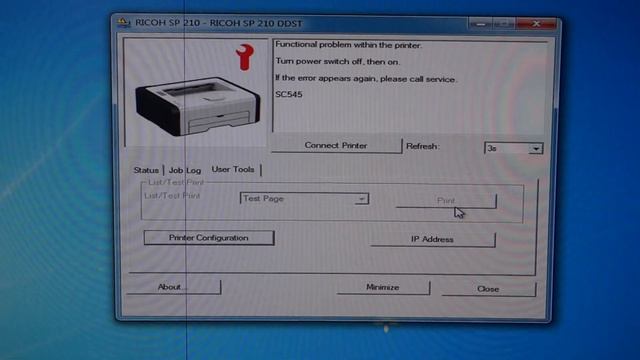Image resolution: width=640 pixels, height=360 pixels.
Task: Open the Job Log tab
Action: [x=185, y=170]
